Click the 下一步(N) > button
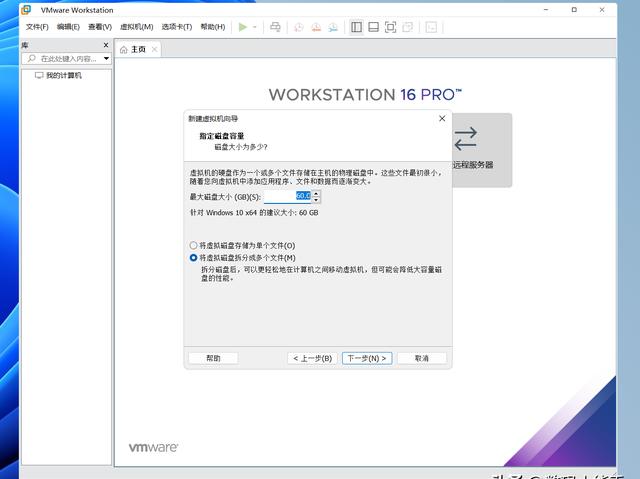The image size is (640, 479). 367,358
